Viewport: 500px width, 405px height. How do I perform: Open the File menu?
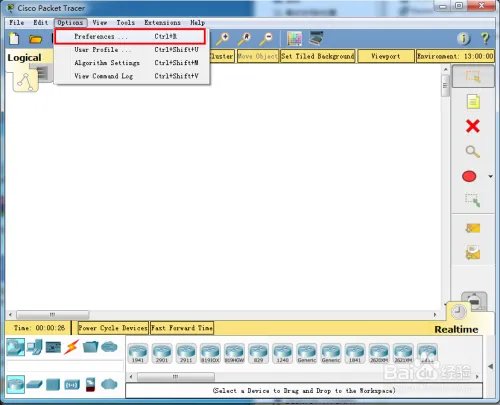(17, 23)
